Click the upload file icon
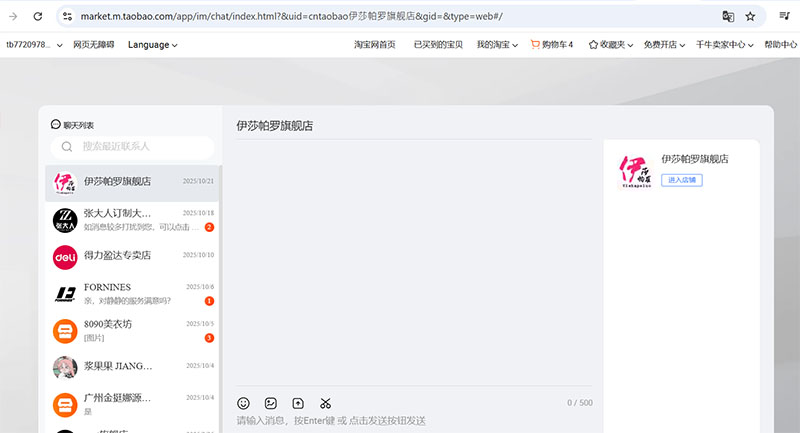 tap(297, 403)
